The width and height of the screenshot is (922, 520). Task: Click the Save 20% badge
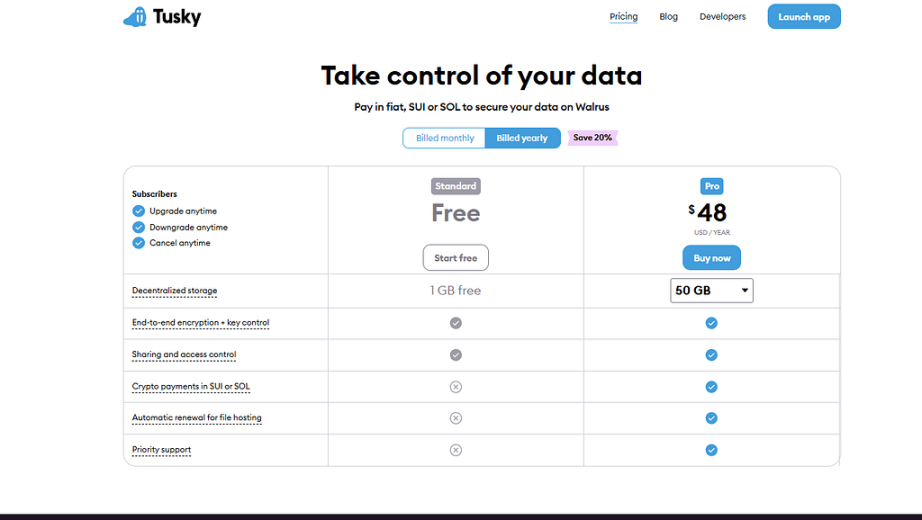(593, 138)
